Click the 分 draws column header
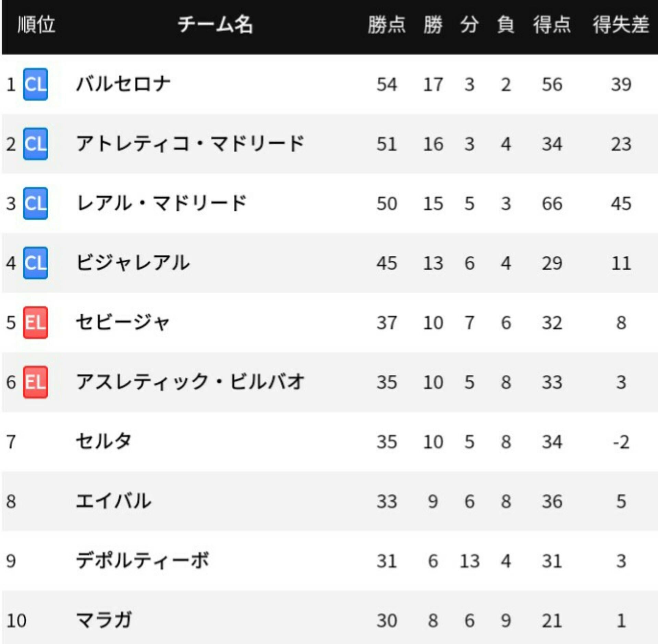Viewport: 658px width, 644px height. [x=469, y=25]
